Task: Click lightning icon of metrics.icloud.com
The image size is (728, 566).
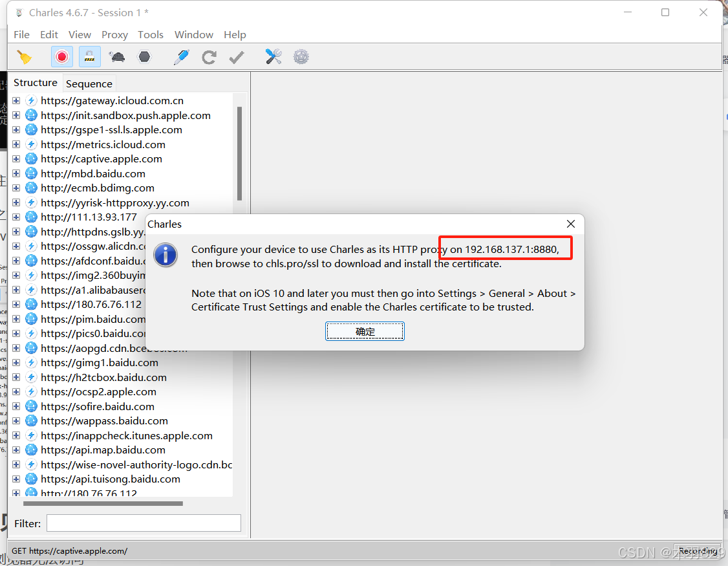Action: (31, 144)
